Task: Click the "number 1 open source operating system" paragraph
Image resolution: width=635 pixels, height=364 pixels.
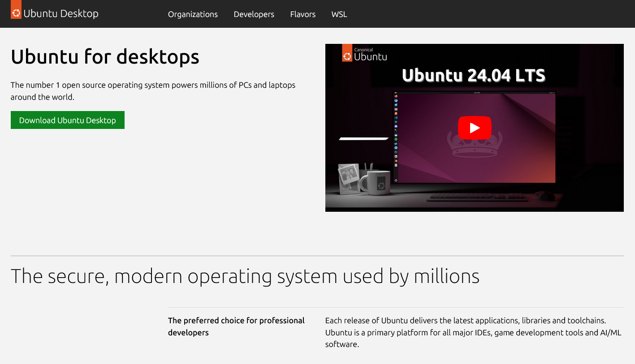Action: coord(153,91)
